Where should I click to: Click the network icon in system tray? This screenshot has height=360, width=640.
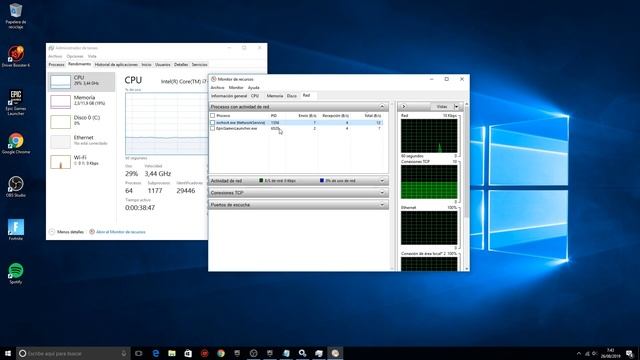tap(587, 353)
